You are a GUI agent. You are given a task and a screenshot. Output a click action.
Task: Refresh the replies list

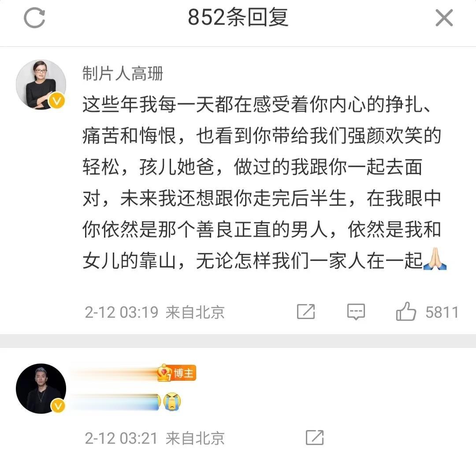click(x=34, y=18)
